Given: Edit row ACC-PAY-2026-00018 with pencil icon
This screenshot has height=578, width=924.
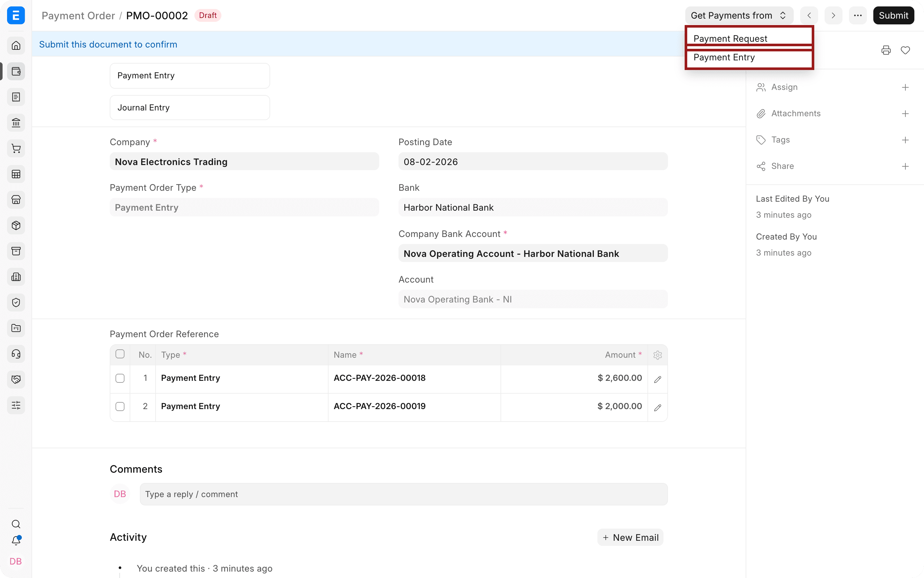Looking at the screenshot, I should [x=657, y=380].
